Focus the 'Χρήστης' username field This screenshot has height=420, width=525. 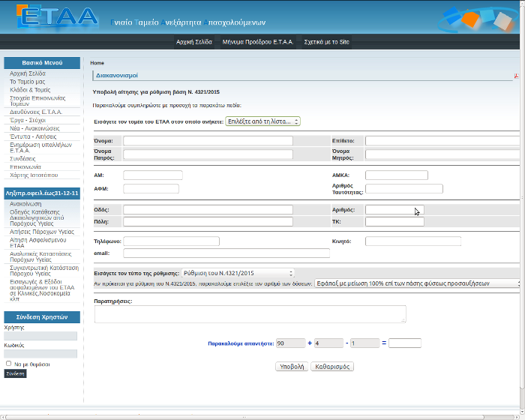click(x=40, y=336)
